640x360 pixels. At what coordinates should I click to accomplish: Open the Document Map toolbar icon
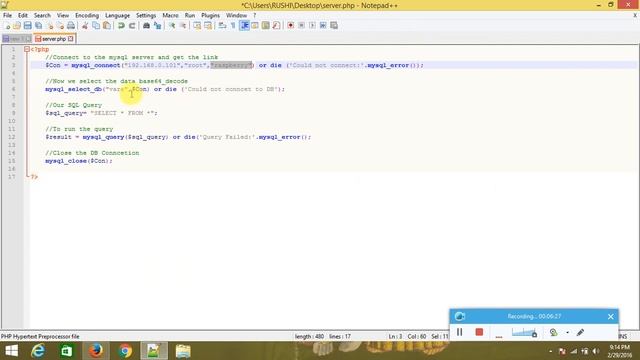point(265,26)
